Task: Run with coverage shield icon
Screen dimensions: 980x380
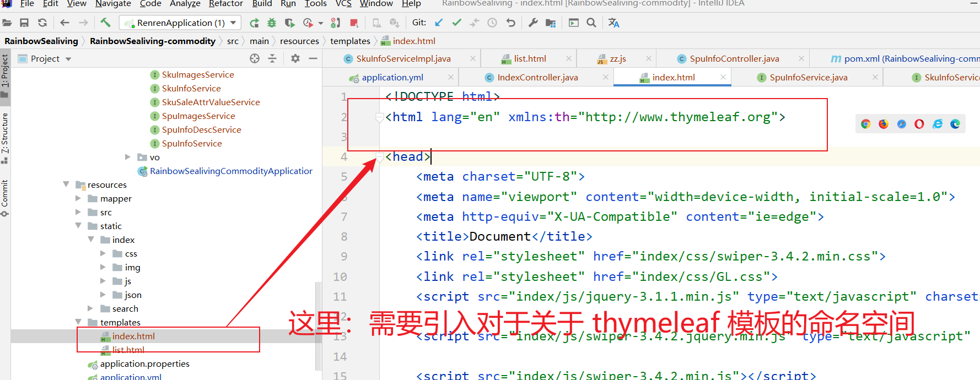Action: point(289,23)
